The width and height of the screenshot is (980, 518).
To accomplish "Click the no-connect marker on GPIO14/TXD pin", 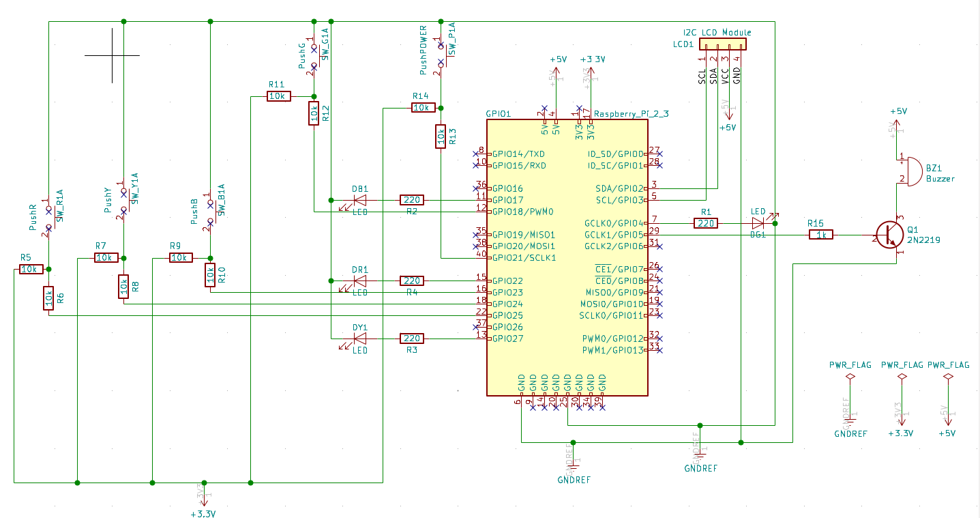I will 475,154.
